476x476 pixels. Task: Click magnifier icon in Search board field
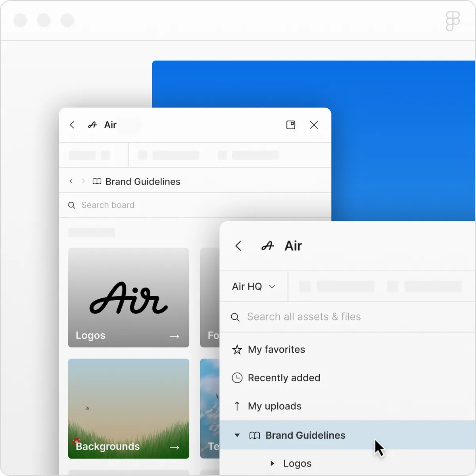[72, 205]
